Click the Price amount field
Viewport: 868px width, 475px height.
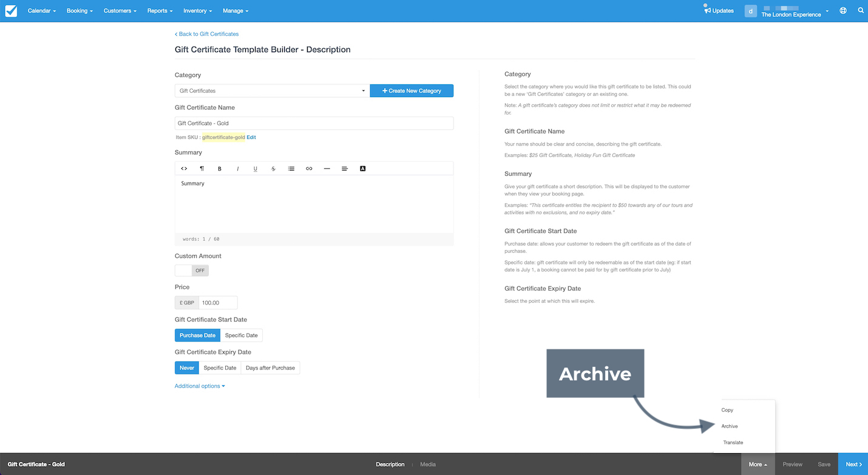pyautogui.click(x=218, y=303)
